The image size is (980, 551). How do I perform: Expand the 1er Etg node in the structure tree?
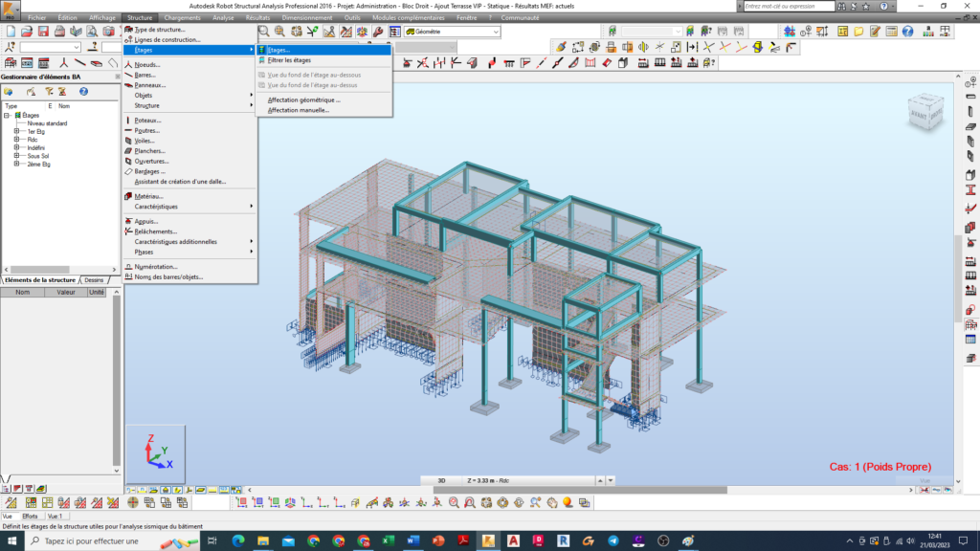pyautogui.click(x=16, y=132)
